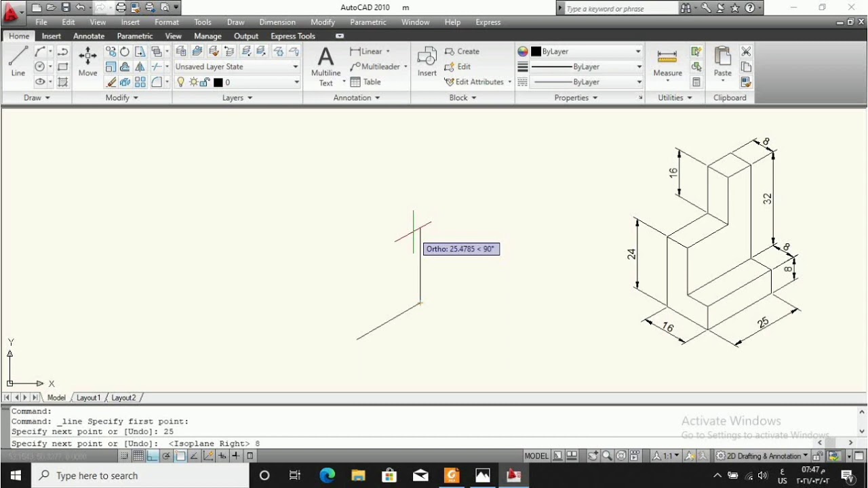The image size is (868, 488).
Task: Toggle layer 0 on/off lightbulb
Action: [181, 82]
